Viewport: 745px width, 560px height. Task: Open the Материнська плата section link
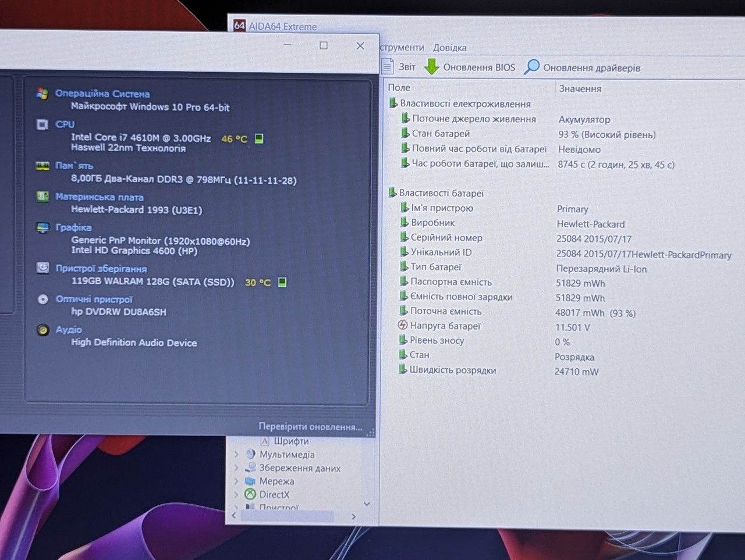coord(100,197)
